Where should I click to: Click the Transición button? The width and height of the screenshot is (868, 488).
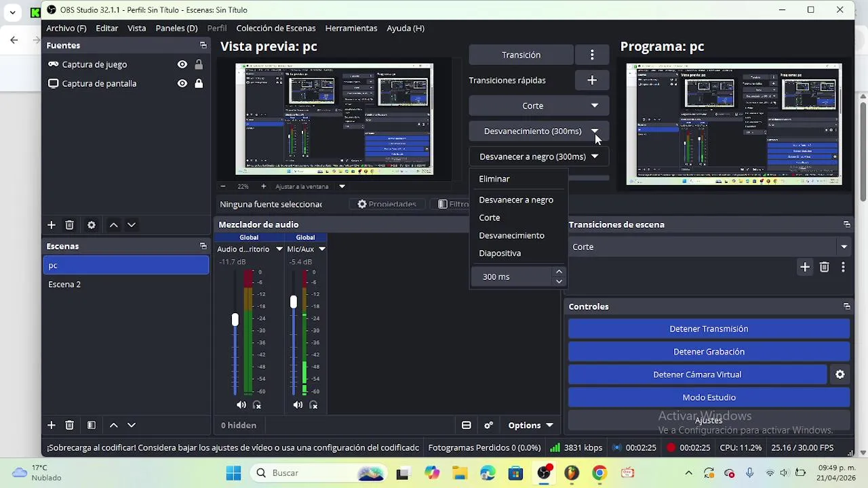click(x=521, y=55)
